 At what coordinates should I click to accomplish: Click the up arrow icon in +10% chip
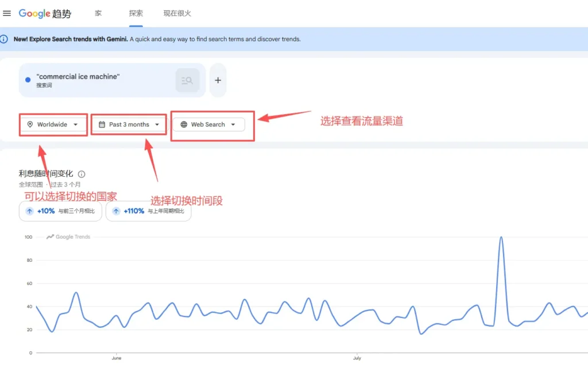(x=30, y=211)
